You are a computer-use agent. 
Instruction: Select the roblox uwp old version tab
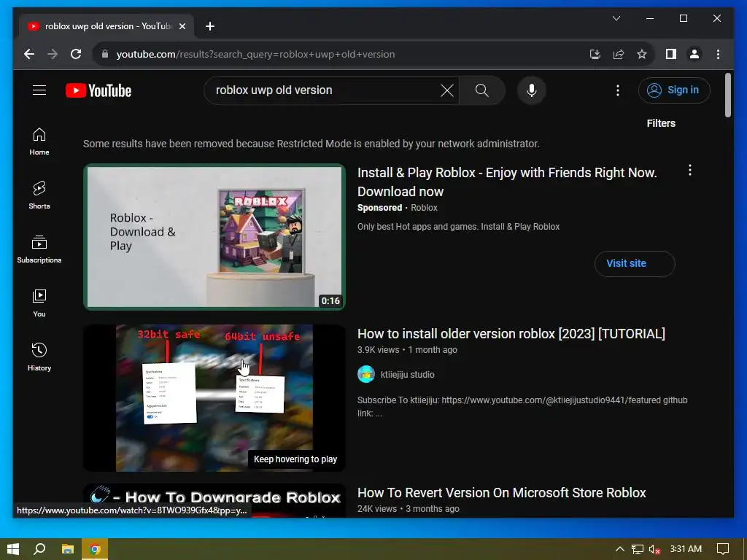(107, 26)
